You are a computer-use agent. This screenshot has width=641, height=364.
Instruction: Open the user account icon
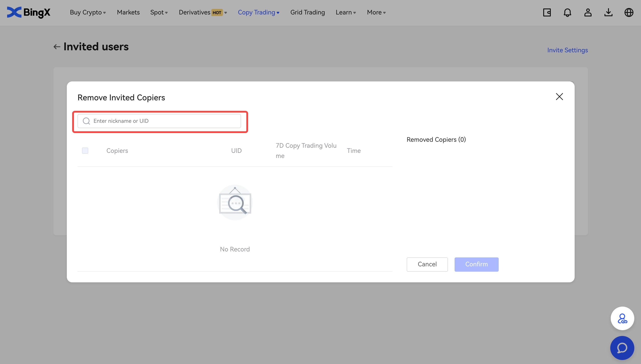[x=588, y=12]
